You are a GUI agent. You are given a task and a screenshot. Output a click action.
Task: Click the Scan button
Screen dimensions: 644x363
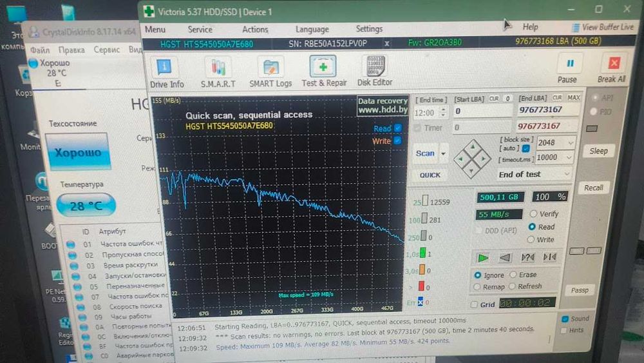[x=424, y=153]
